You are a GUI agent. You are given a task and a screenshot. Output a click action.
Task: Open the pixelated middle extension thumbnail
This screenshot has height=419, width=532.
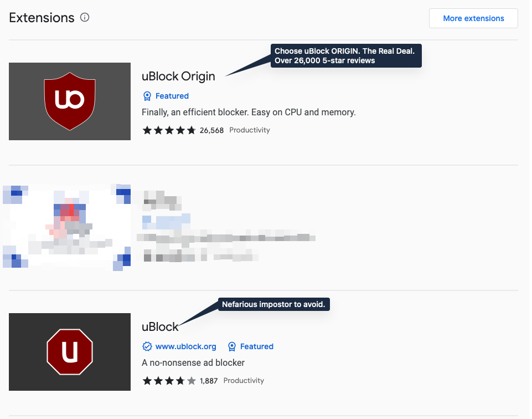coord(67,227)
